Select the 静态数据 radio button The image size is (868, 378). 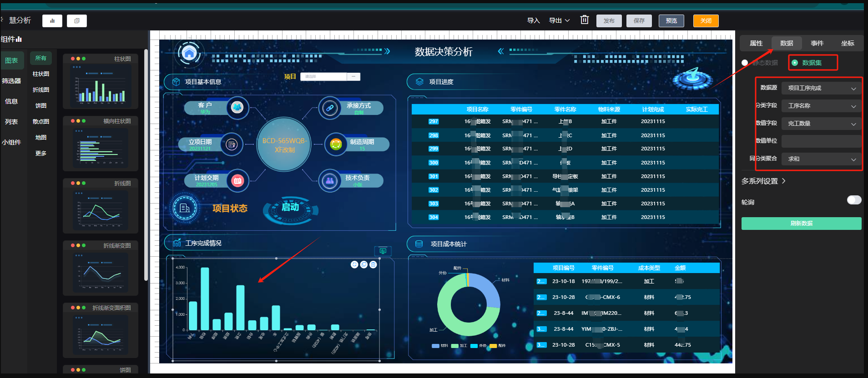pos(745,63)
